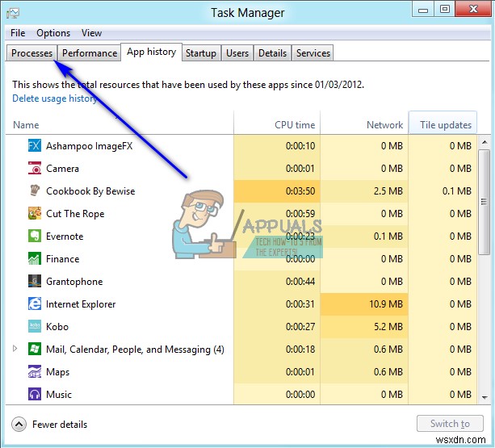Go to the Details tab
The image size is (495, 448).
[x=272, y=53]
